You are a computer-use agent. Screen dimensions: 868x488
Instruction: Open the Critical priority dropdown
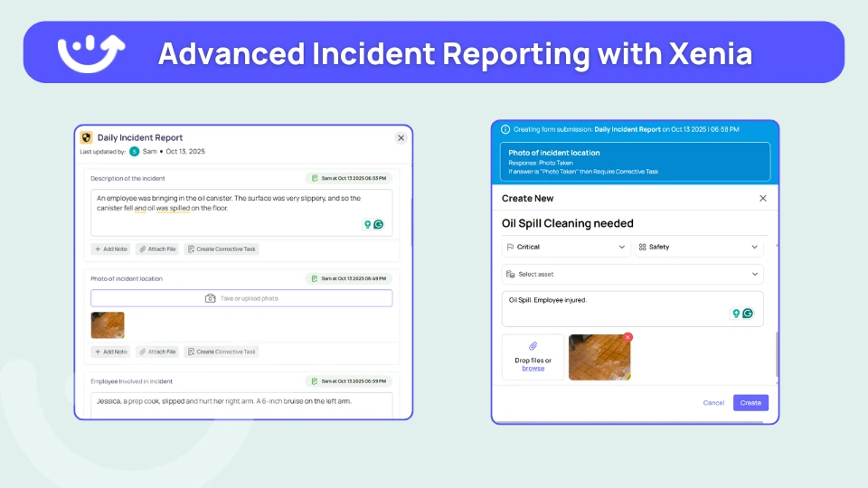pyautogui.click(x=566, y=248)
